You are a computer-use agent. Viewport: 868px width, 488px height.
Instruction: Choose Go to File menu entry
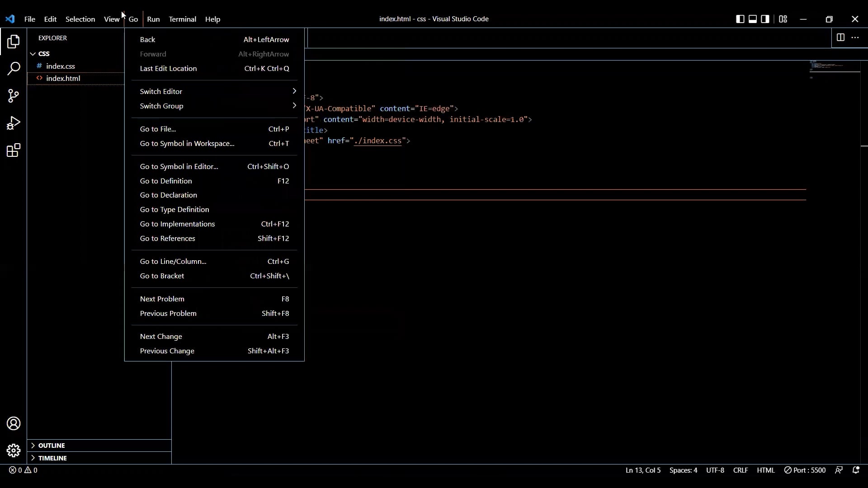(x=214, y=129)
